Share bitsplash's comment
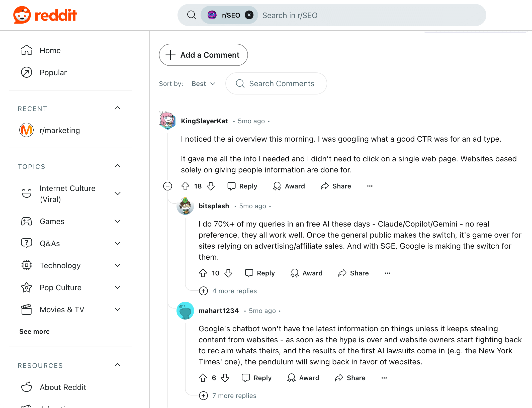Screen dimensions: 532x408 pyautogui.click(x=353, y=273)
